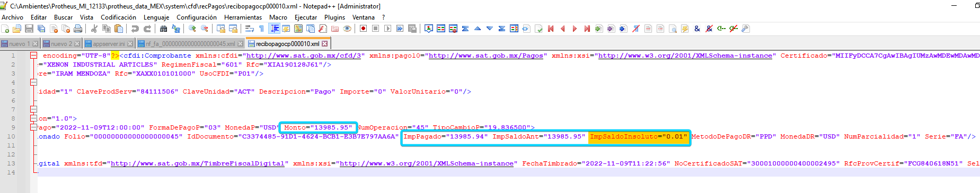
Task: Open the Buscar menu
Action: tap(63, 17)
